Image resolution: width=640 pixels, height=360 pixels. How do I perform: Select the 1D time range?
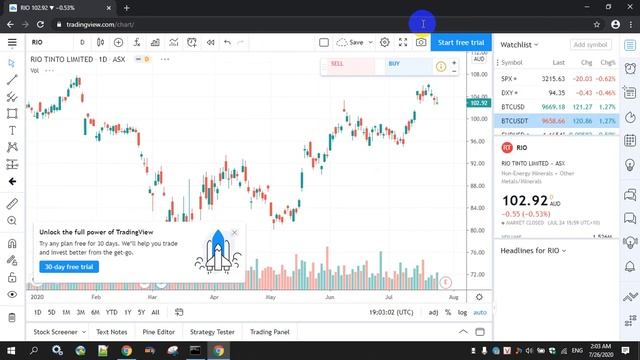coord(38,312)
